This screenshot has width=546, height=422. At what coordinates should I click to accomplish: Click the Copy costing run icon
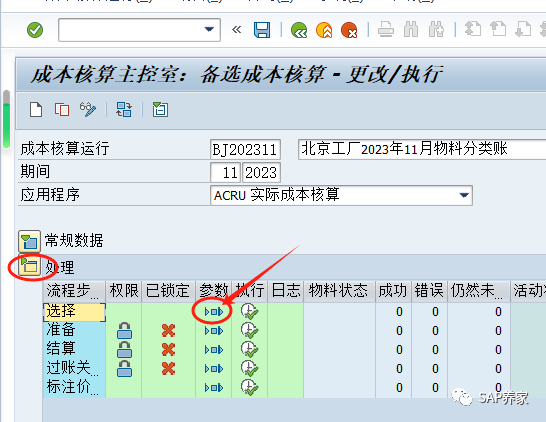(x=62, y=110)
